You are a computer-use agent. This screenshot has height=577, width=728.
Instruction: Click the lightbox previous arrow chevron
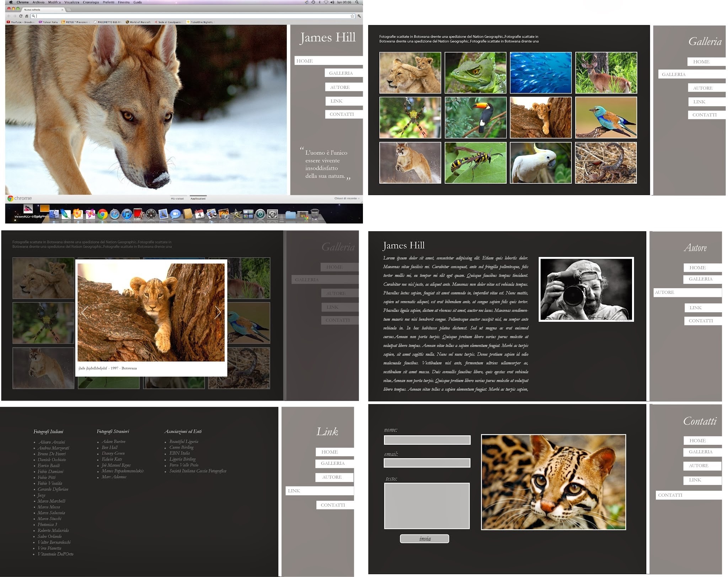(x=84, y=312)
